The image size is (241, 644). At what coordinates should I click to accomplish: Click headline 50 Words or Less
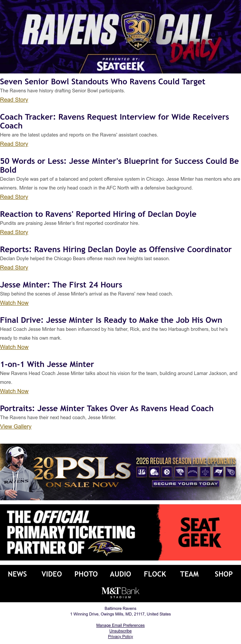pos(119,165)
